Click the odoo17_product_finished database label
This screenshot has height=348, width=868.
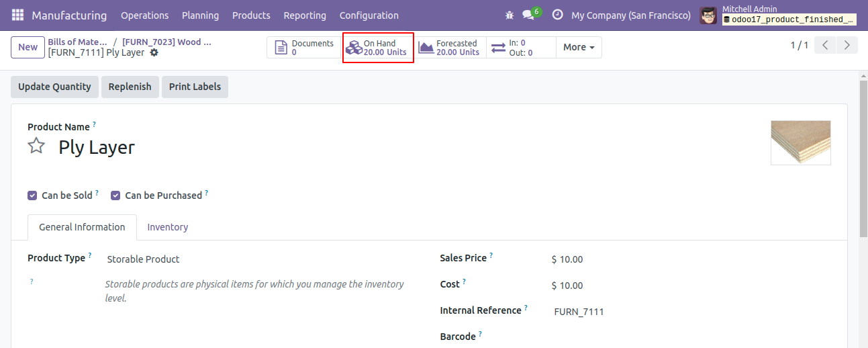pyautogui.click(x=789, y=19)
